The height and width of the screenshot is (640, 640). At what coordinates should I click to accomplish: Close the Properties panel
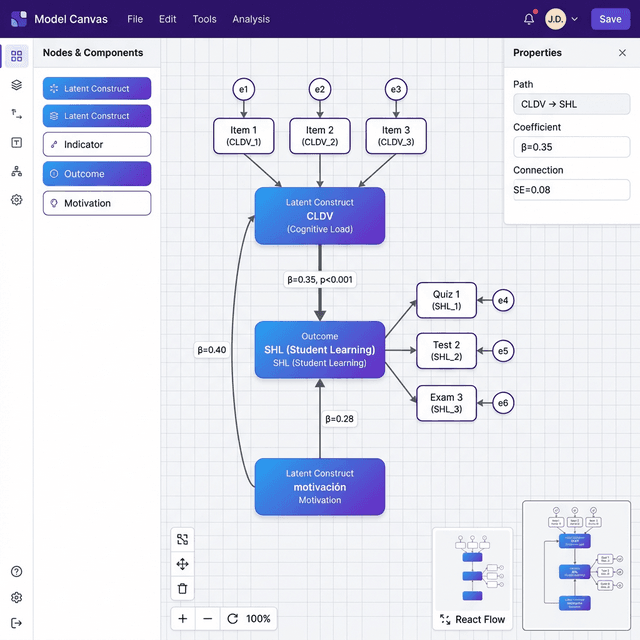tap(622, 53)
